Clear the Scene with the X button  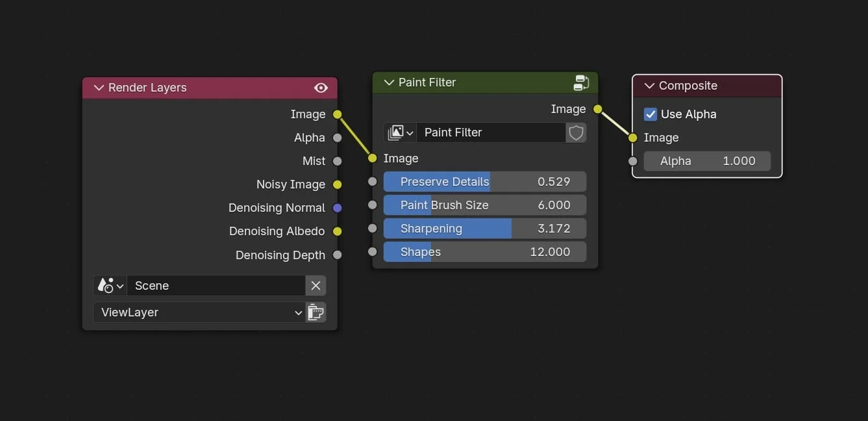pos(316,286)
